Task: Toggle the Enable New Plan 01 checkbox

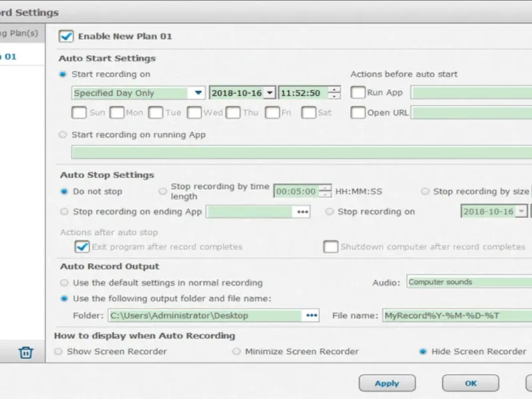Action: [x=66, y=36]
